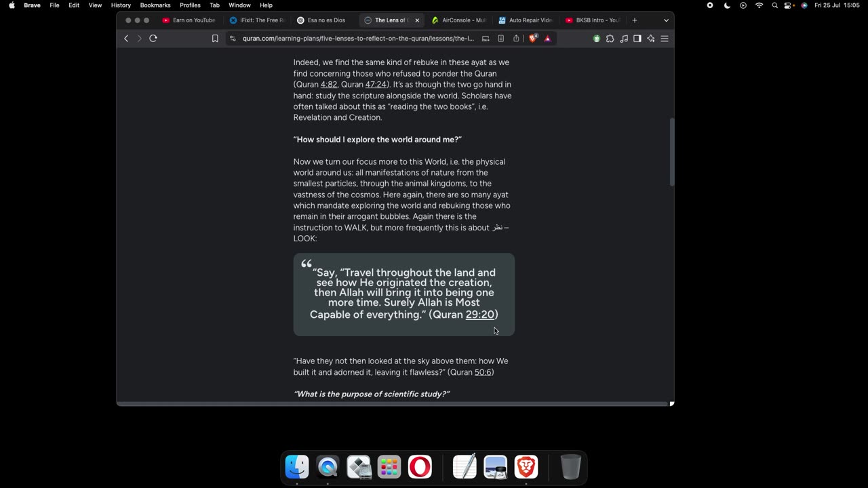
Task: Open the Brave application menu
Action: click(33, 5)
